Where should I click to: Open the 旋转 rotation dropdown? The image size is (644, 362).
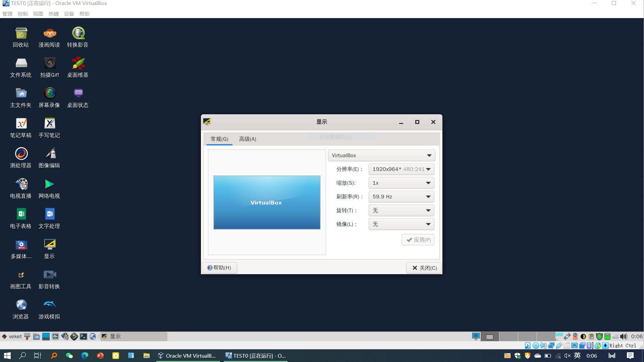tap(401, 210)
